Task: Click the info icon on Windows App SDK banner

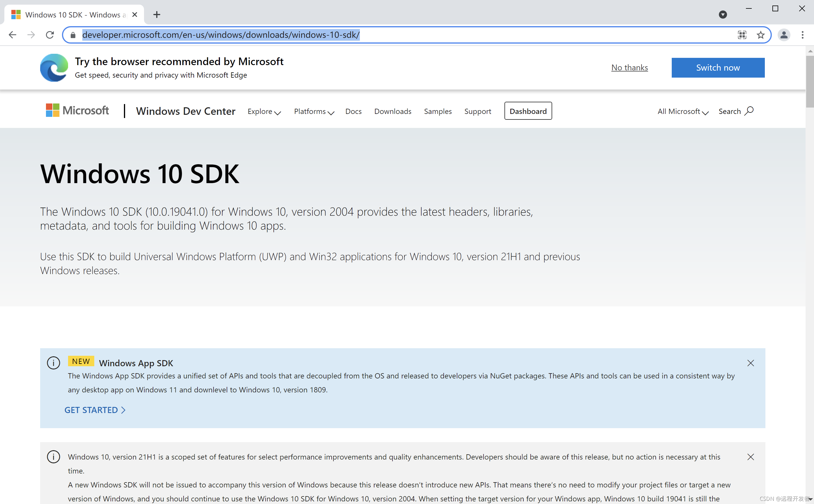Action: click(x=53, y=363)
